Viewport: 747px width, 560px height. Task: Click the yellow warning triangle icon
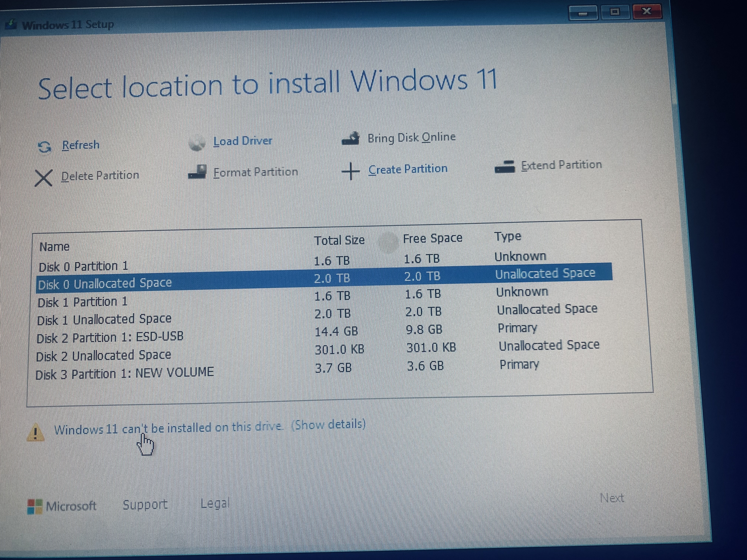coord(35,432)
